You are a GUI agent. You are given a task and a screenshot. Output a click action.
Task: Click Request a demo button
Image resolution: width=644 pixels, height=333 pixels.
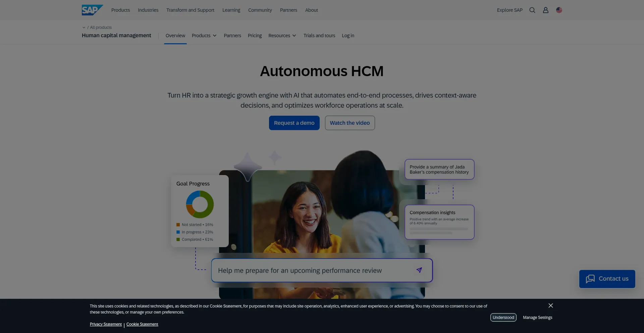click(x=294, y=123)
